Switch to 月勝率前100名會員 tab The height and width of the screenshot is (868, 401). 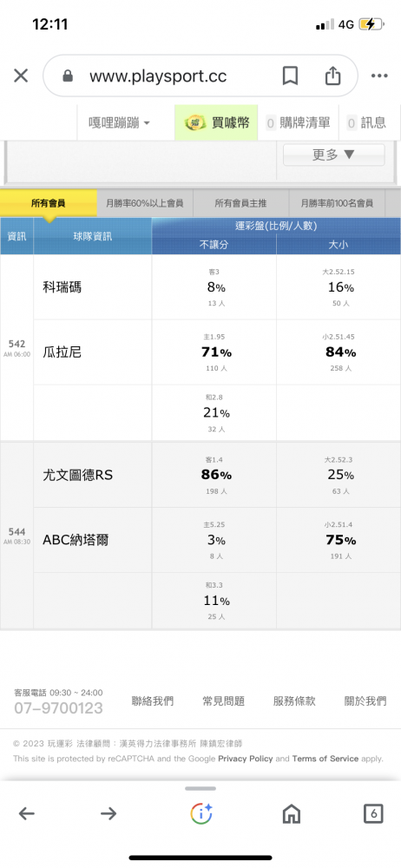click(337, 203)
